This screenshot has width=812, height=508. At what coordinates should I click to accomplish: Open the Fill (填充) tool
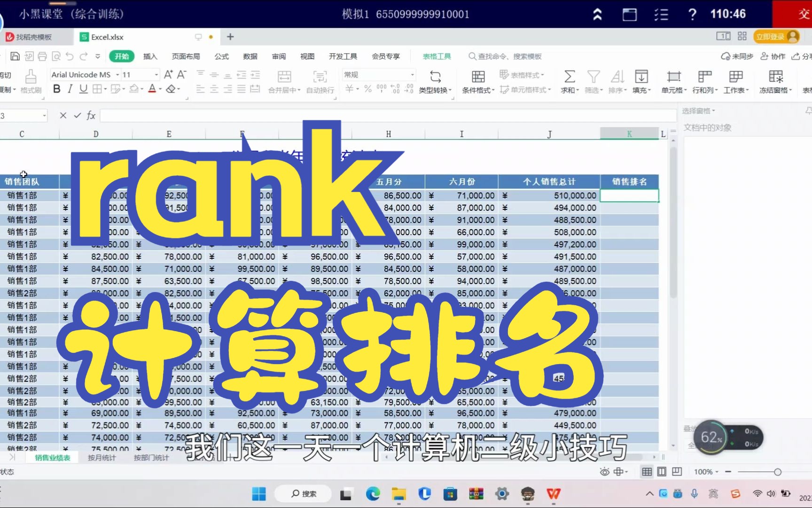click(641, 81)
